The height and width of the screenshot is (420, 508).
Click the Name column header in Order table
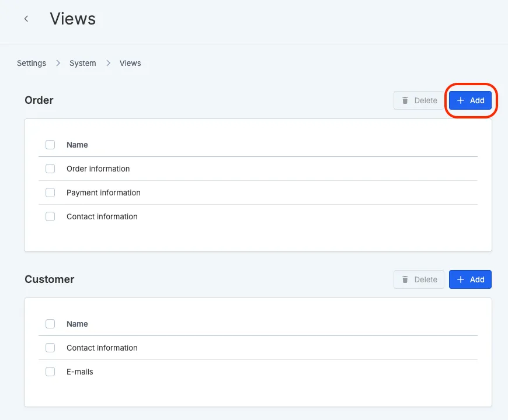tap(77, 145)
